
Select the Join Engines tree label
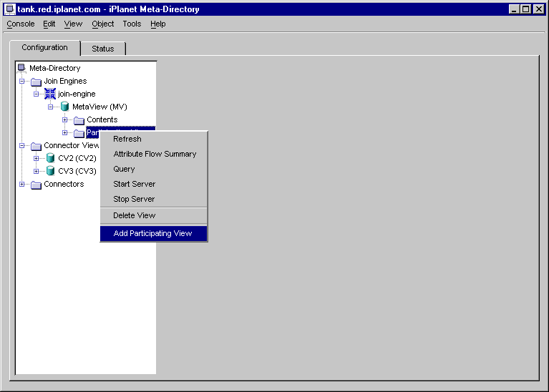pos(65,82)
